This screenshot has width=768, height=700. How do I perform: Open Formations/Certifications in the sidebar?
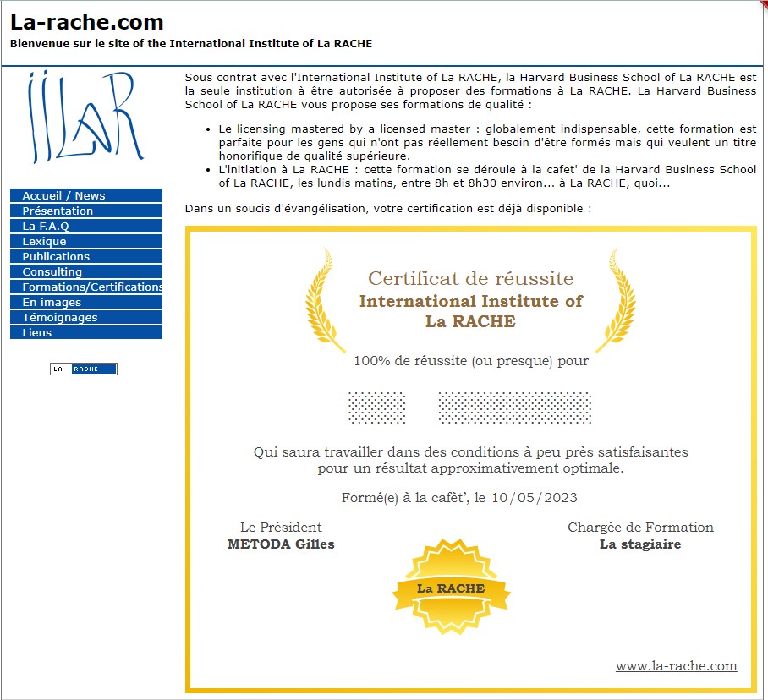click(x=86, y=287)
